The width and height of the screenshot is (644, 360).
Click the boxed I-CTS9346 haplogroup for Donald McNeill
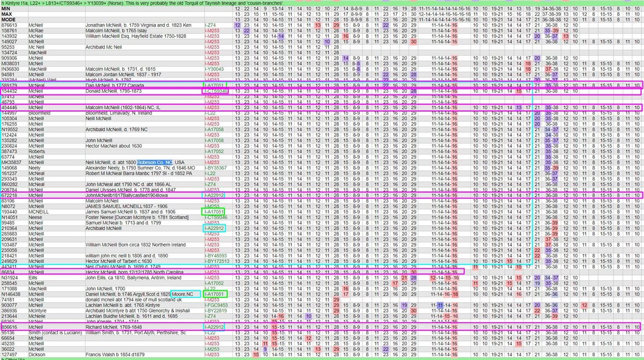tap(216, 92)
